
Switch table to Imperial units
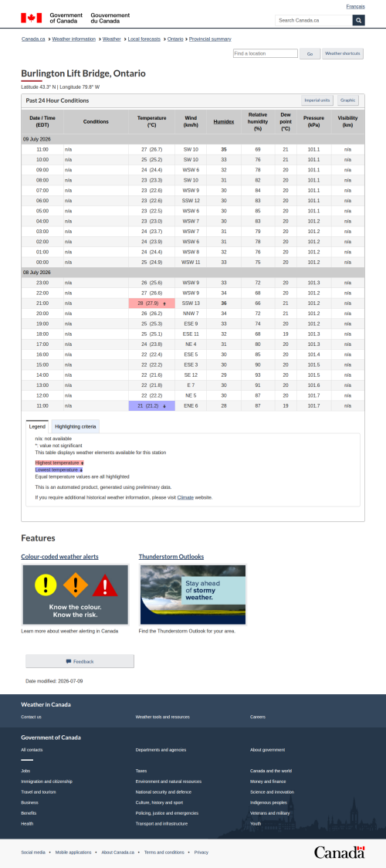coord(318,100)
